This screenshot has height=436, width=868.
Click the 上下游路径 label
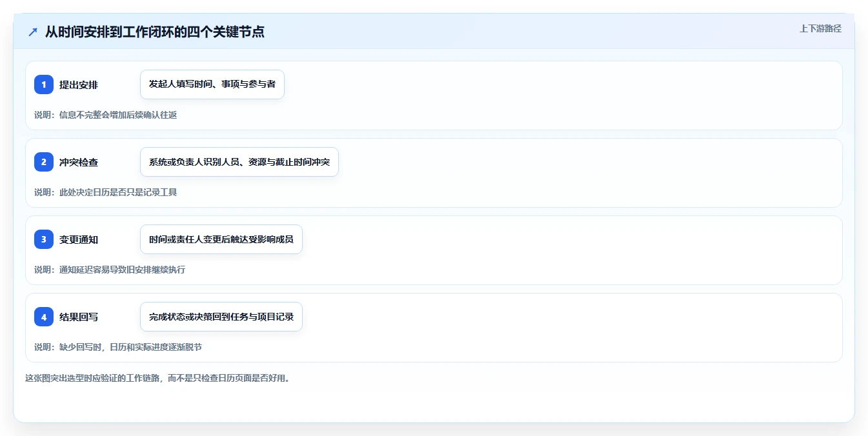[820, 28]
